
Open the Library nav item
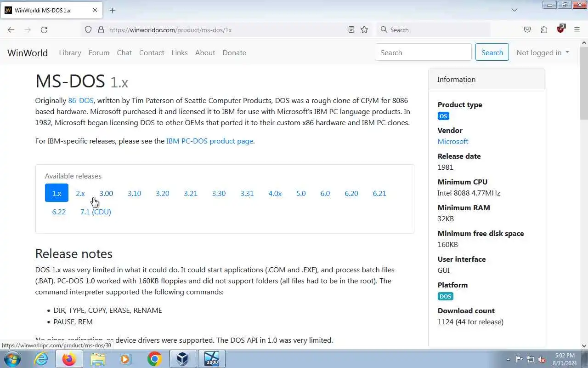[70, 52]
